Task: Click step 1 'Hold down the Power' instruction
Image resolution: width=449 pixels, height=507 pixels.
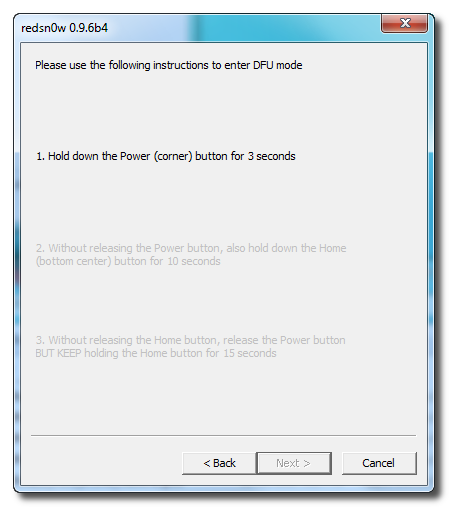Action: pyautogui.click(x=166, y=156)
